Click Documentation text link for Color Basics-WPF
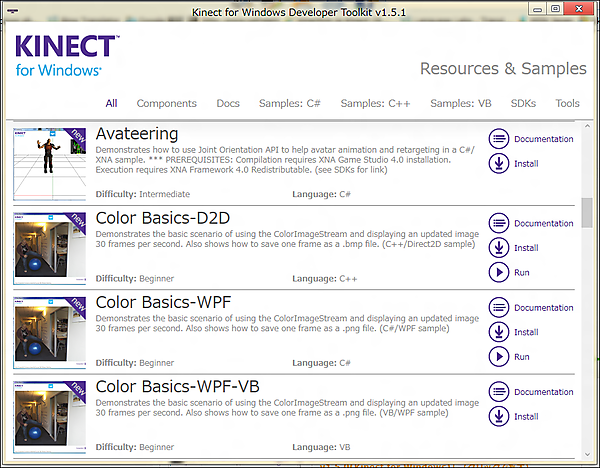Image resolution: width=600 pixels, height=468 pixels. [544, 308]
